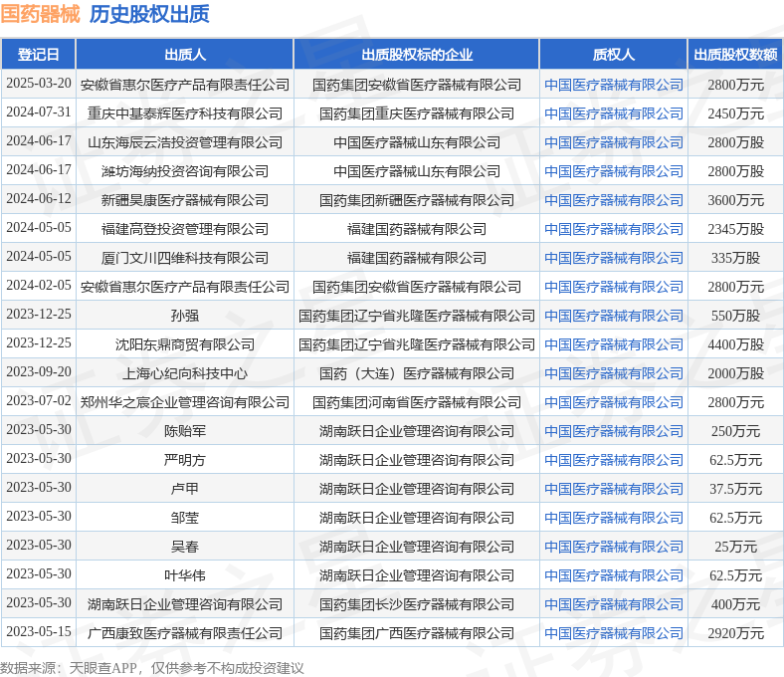Open 中国医疗器械有限公司 link in 吴春 row
Screen dimensions: 784x677
(x=614, y=547)
